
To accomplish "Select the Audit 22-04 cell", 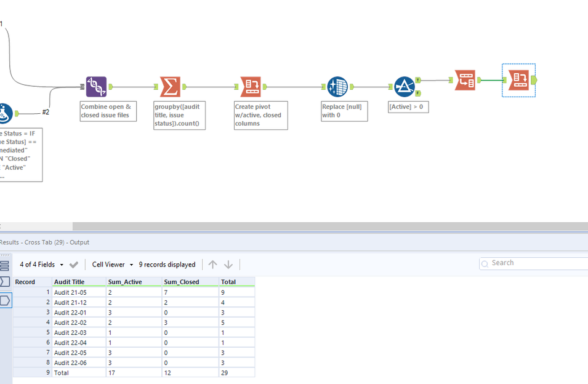I will click(x=79, y=342).
